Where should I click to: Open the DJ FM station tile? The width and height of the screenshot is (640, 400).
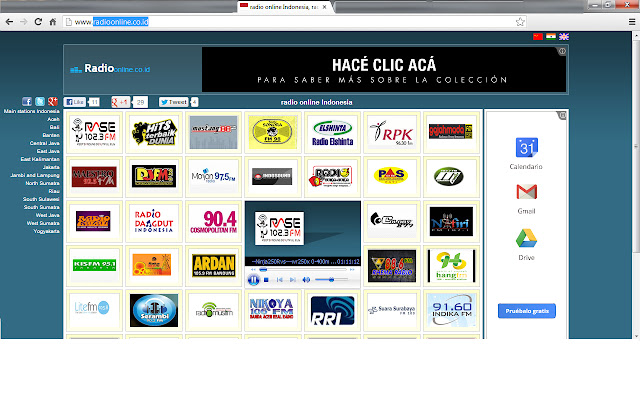154,177
